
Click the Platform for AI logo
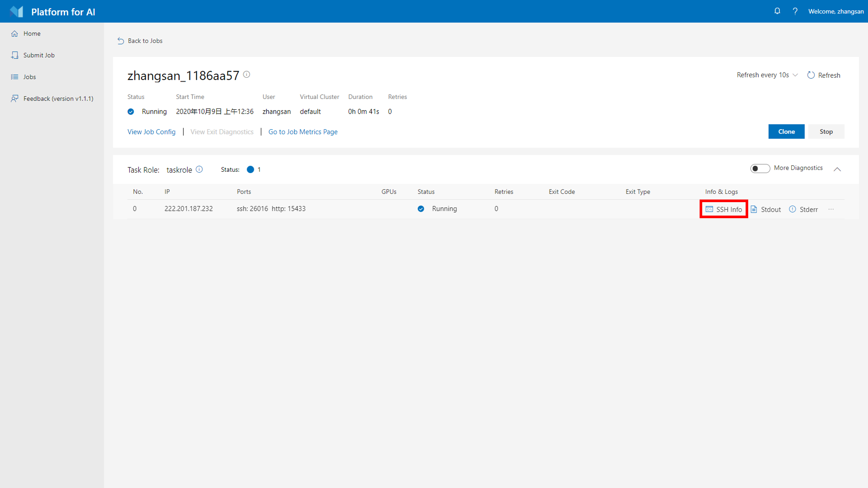[16, 12]
